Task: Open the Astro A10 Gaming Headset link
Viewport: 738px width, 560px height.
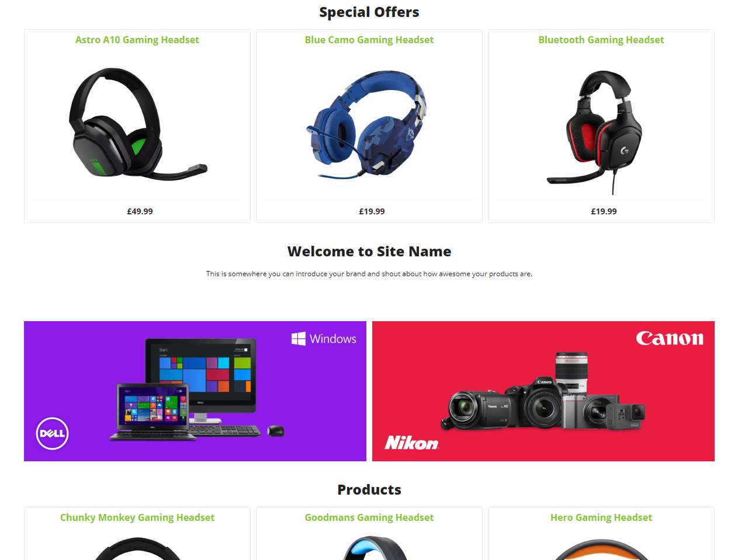Action: pyautogui.click(x=137, y=40)
